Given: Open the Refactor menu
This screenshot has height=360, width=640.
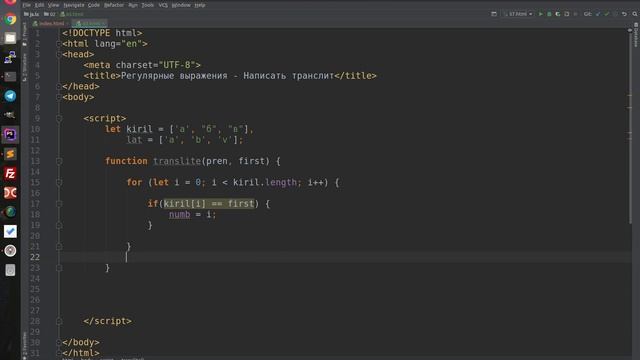Looking at the screenshot, I should pos(114,5).
